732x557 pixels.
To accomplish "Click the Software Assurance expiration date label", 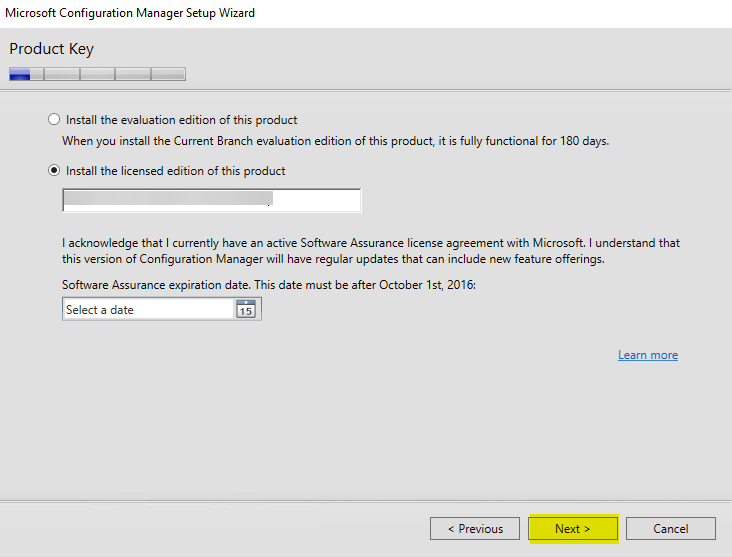I will tap(269, 285).
